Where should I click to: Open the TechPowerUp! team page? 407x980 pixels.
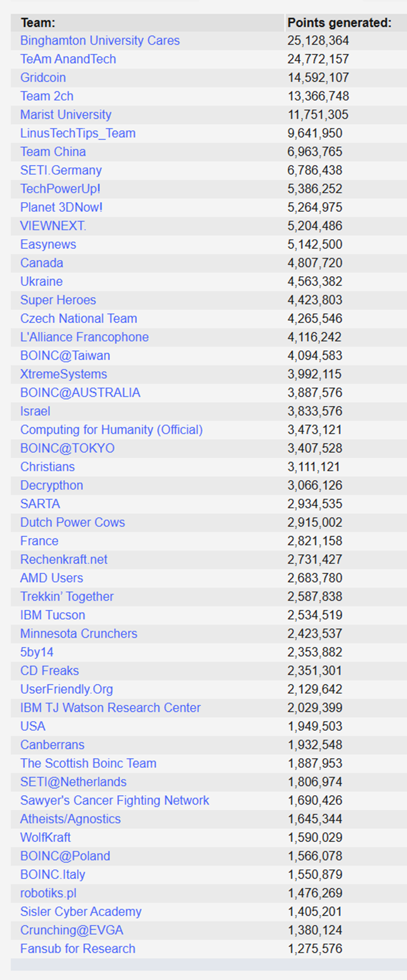tap(60, 189)
